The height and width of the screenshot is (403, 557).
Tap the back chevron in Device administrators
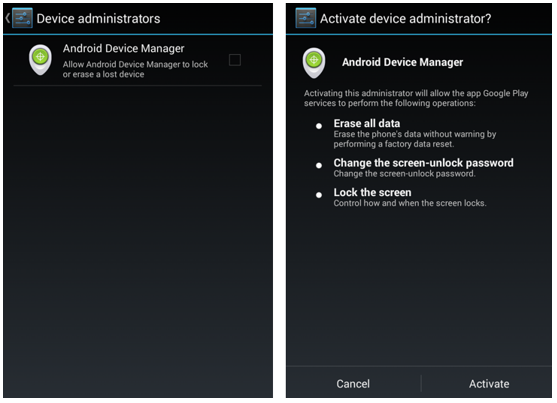pos(7,18)
